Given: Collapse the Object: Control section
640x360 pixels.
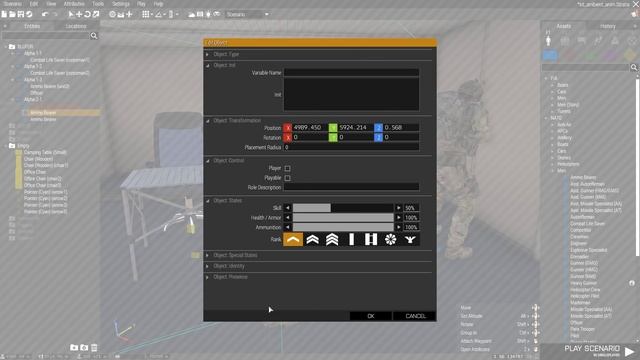Looking at the screenshot, I should point(207,161).
